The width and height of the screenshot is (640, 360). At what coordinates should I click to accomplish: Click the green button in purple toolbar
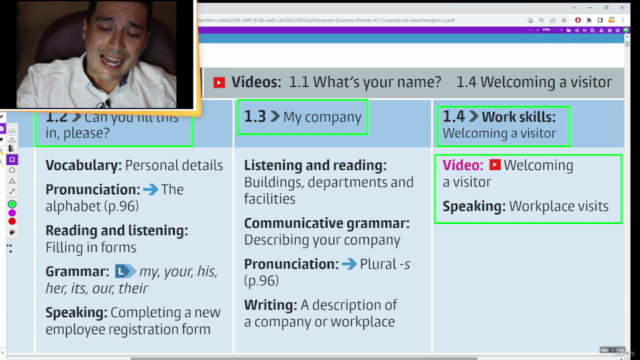point(626,30)
